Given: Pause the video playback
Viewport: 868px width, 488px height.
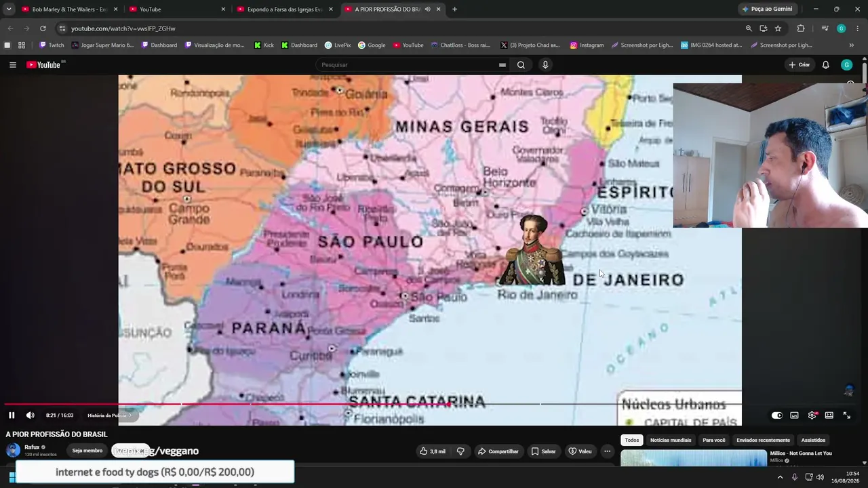Looking at the screenshot, I should [x=12, y=415].
